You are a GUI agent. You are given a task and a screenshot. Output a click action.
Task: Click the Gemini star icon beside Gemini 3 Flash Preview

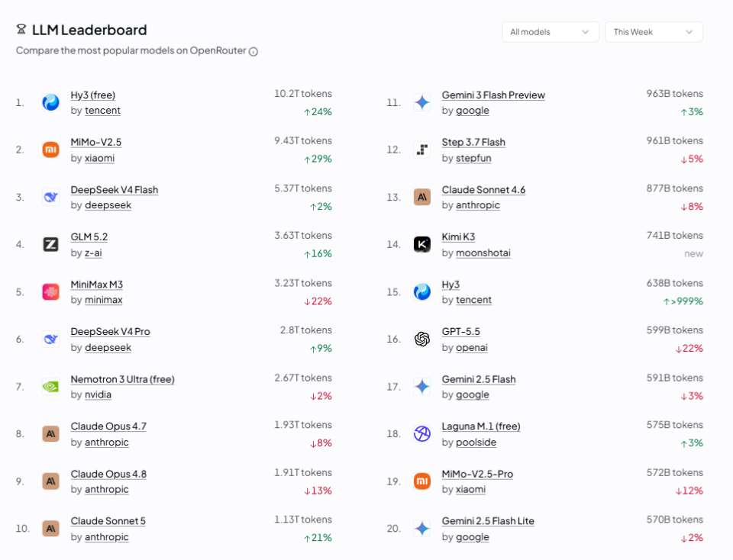point(422,102)
